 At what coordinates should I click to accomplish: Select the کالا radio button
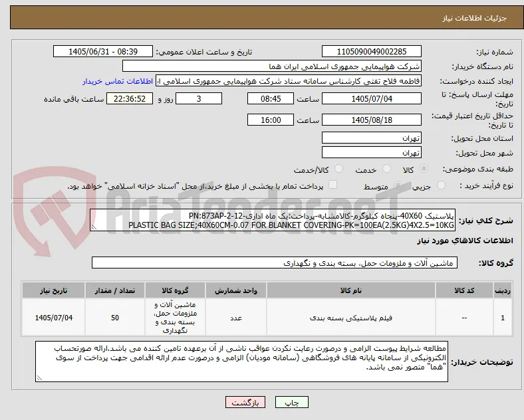pos(424,169)
